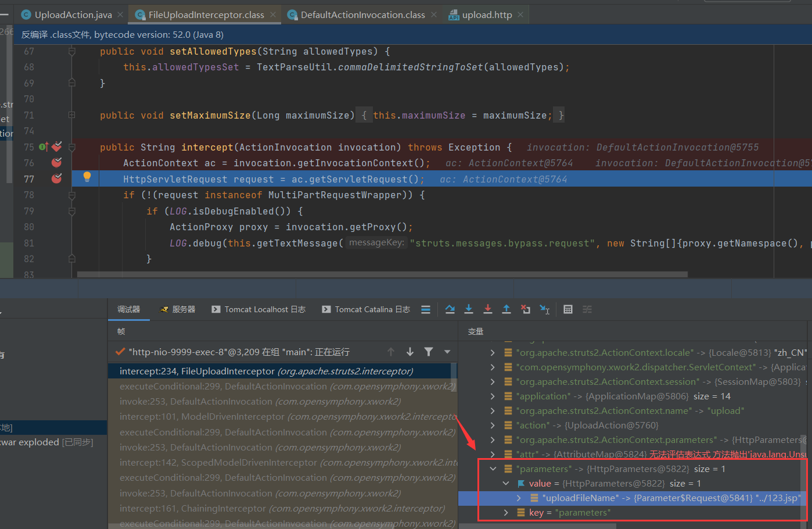Screen dimensions: 812x529
Task: Collapse the value HttpParameters node
Action: [505, 483]
